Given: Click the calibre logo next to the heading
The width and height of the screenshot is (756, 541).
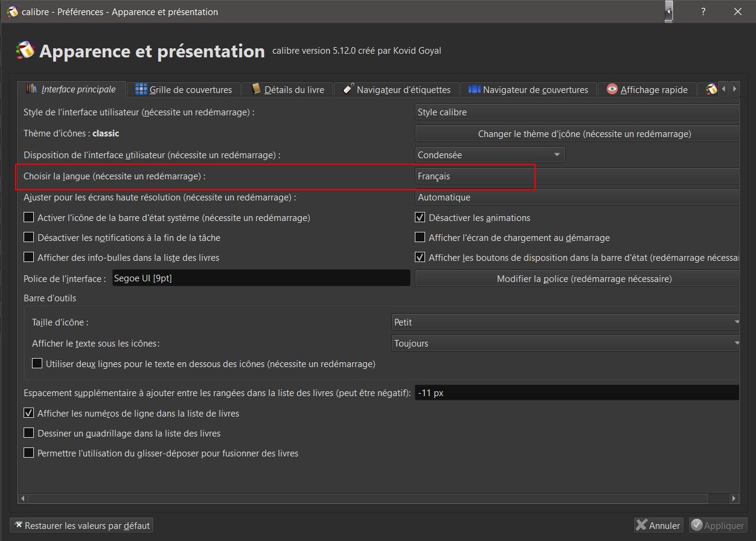Looking at the screenshot, I should (x=25, y=51).
